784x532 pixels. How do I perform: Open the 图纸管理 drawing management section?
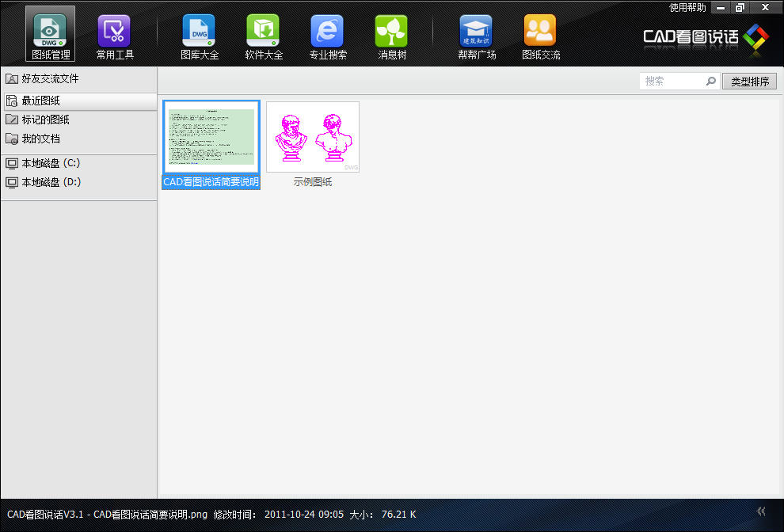(x=50, y=34)
